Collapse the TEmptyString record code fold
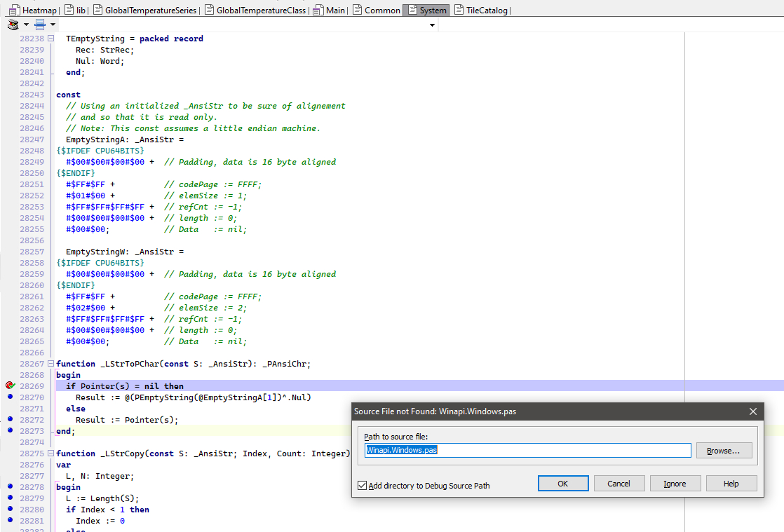Screen dimensions: 784x532 click(50, 39)
